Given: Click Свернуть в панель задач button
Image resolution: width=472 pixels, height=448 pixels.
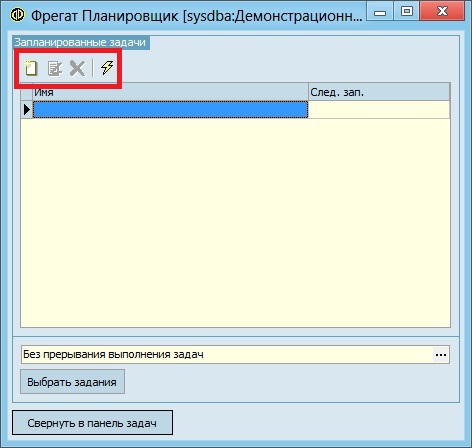Looking at the screenshot, I should point(92,423).
